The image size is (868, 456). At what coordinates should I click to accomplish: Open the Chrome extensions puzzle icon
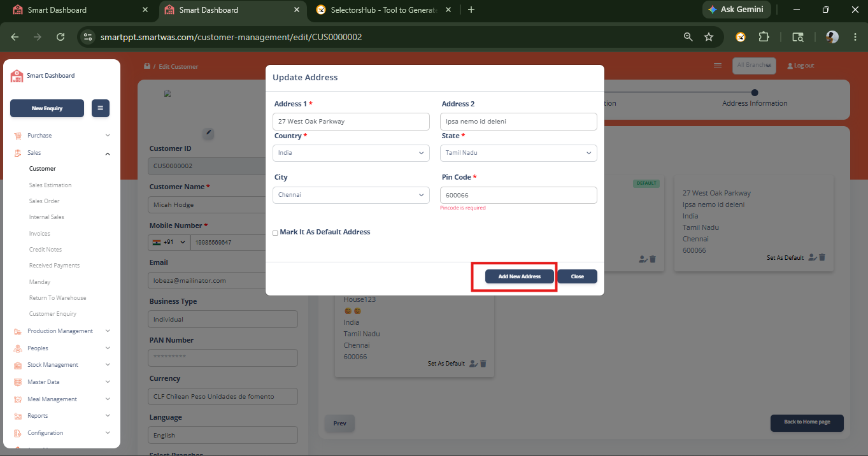[x=764, y=37]
